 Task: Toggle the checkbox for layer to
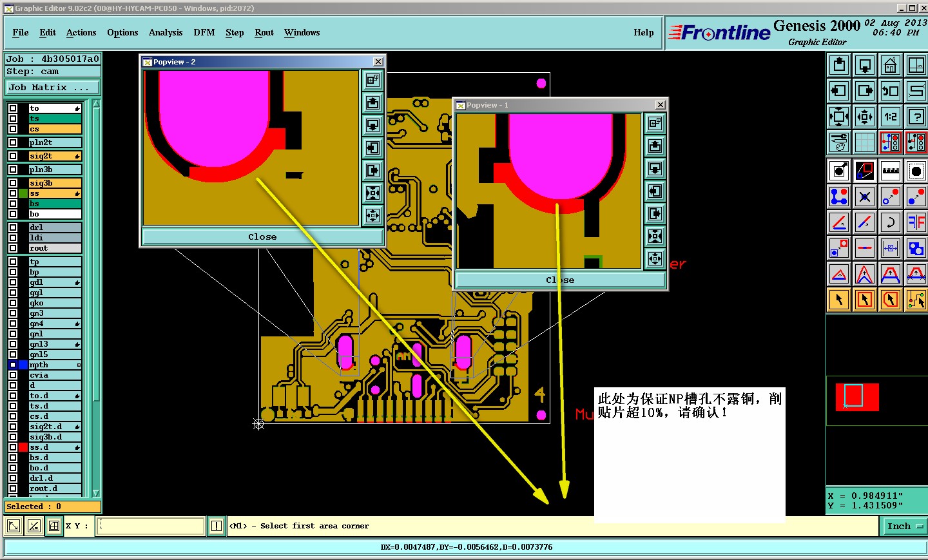13,108
